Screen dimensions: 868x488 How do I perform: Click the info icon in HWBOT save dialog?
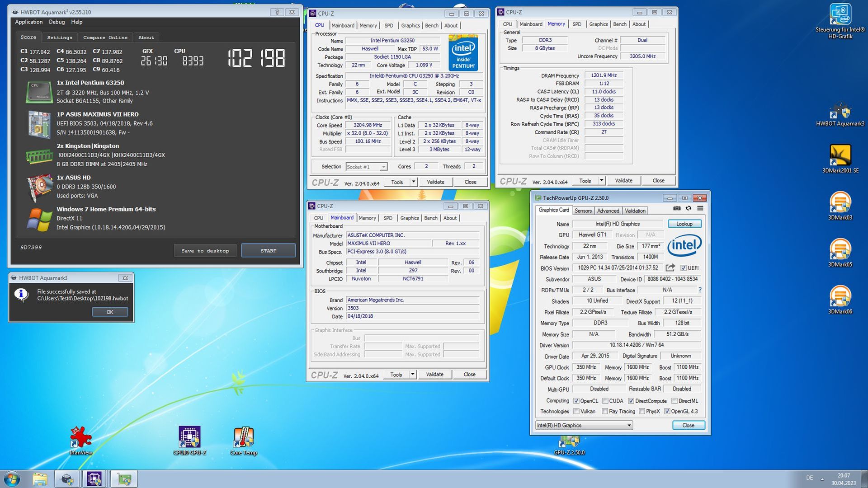click(21, 295)
